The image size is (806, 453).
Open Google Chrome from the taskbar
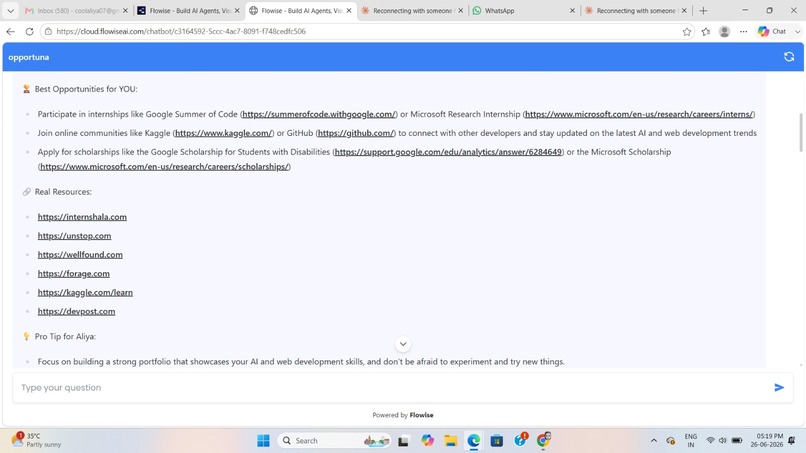[543, 441]
